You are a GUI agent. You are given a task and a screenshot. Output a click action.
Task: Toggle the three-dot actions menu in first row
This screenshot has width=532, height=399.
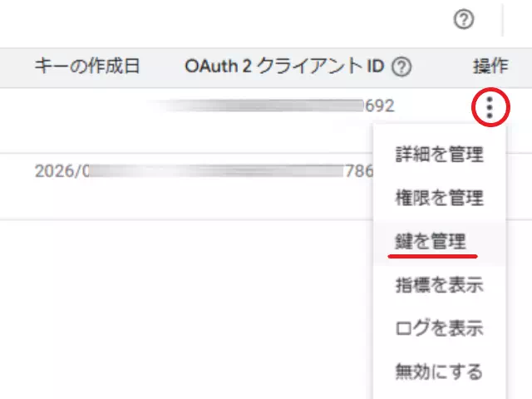tap(490, 106)
